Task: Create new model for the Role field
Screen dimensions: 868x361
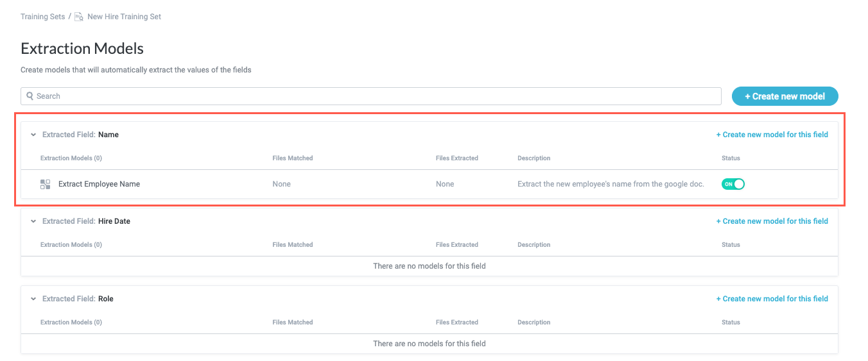Action: tap(772, 299)
